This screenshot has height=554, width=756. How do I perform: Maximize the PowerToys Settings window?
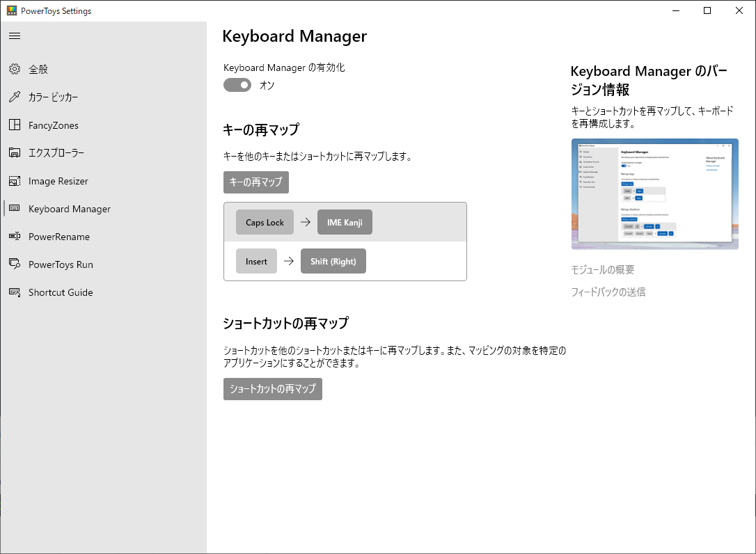pyautogui.click(x=707, y=10)
